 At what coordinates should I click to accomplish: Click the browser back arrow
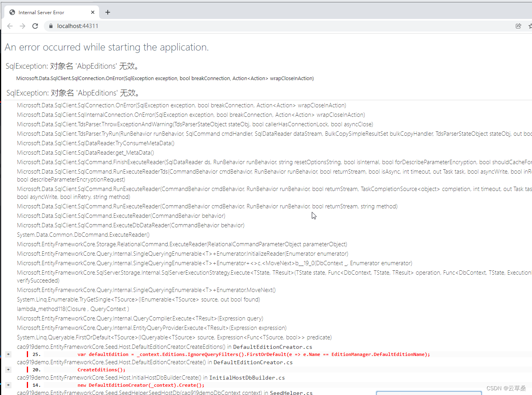[x=10, y=26]
